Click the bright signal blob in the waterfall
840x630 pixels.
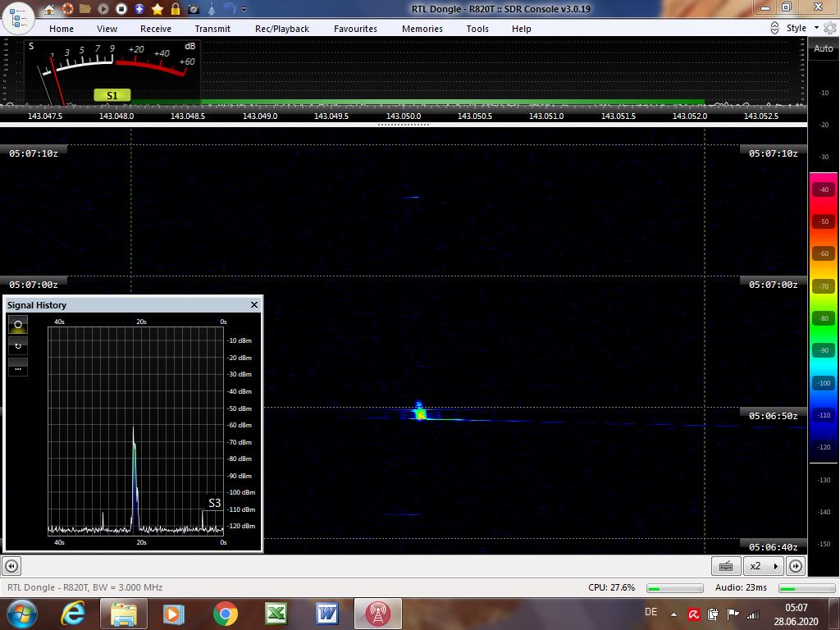(420, 412)
